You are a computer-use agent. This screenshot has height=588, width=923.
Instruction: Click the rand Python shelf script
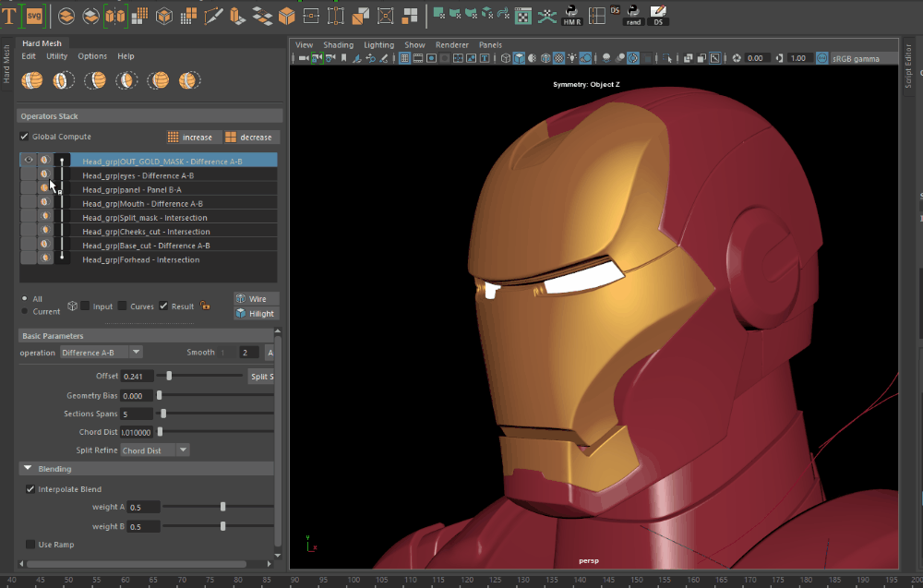(632, 15)
